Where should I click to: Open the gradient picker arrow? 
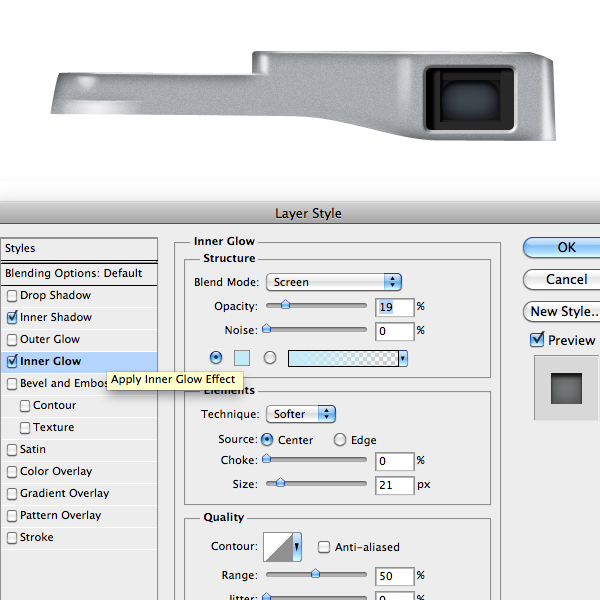click(403, 359)
